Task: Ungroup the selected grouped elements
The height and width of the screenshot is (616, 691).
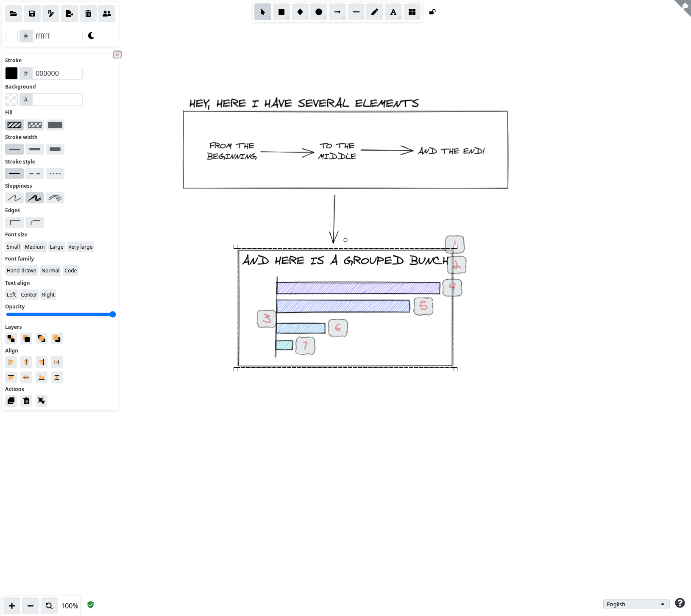Action: pos(41,400)
